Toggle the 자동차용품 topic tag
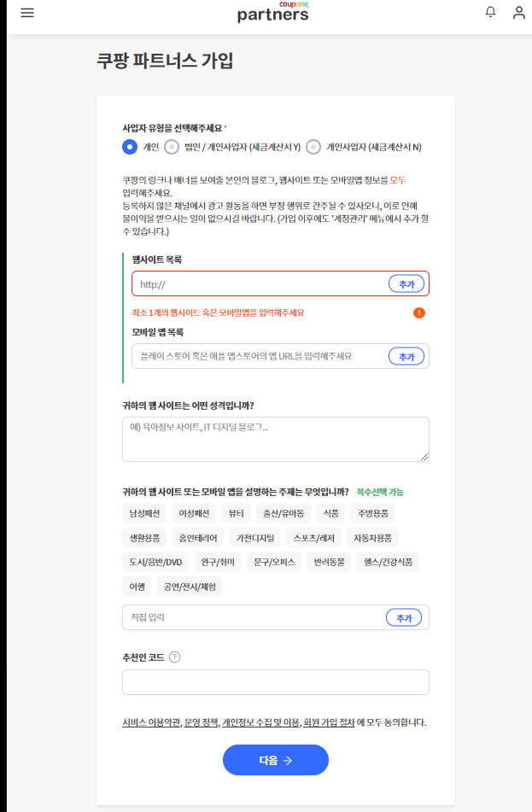This screenshot has width=532, height=812. (372, 538)
